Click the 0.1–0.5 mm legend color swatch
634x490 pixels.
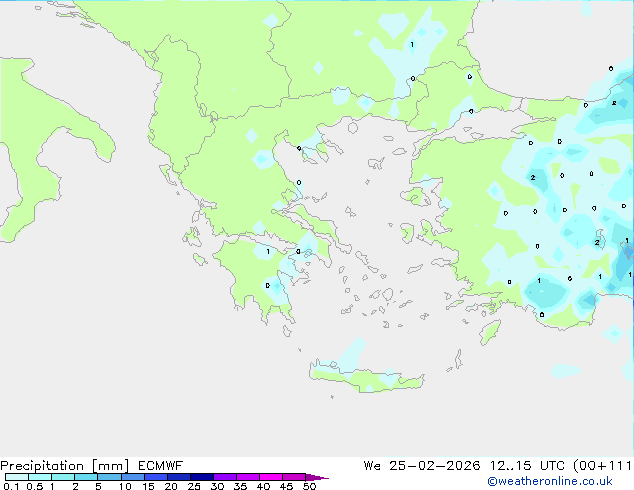coord(17,477)
